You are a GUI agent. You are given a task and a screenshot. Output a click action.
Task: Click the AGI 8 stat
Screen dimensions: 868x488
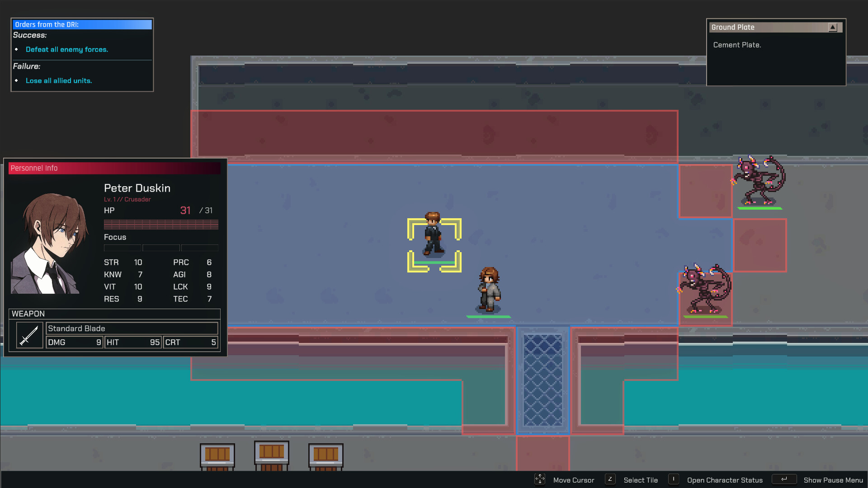pos(192,274)
